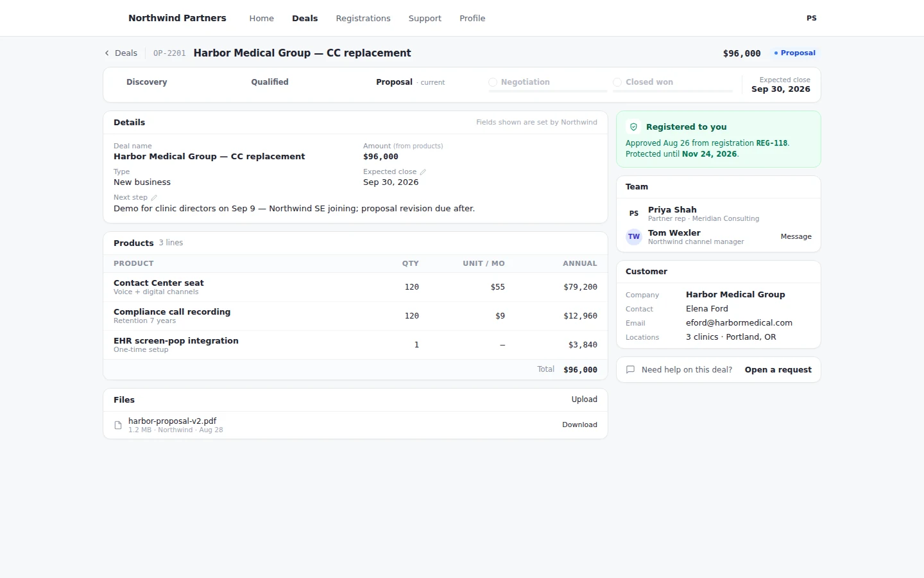The image size is (924, 578).
Task: Click the harbor-proposal-v2.pdf file name
Action: (172, 421)
